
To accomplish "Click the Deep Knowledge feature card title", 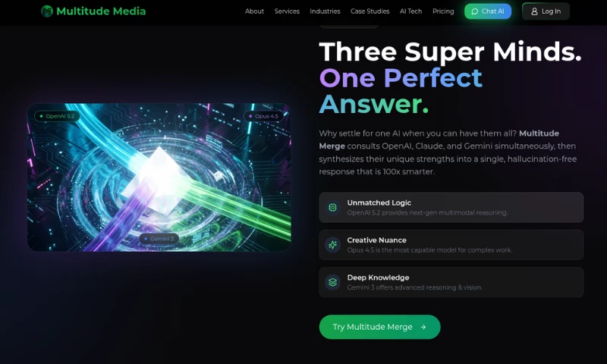I will [378, 278].
